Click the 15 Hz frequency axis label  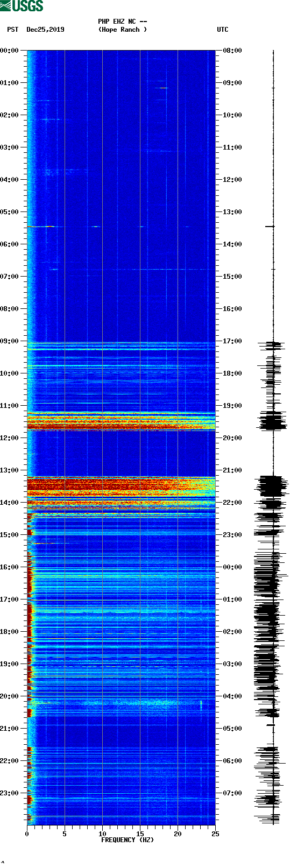(x=140, y=834)
